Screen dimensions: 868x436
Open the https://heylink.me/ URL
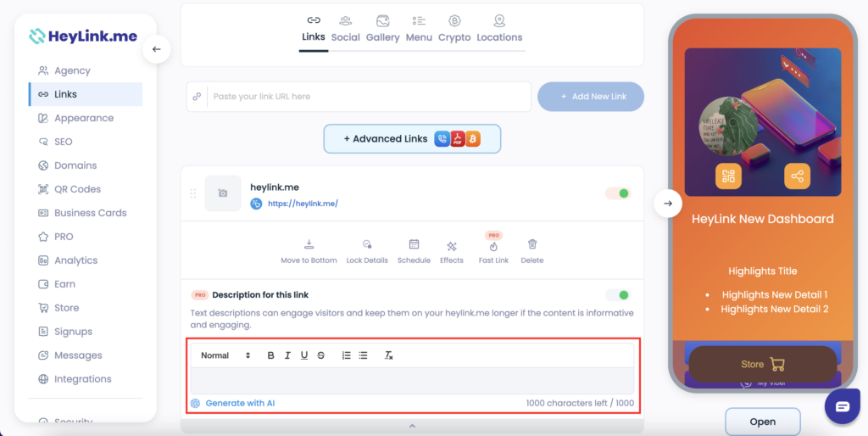point(303,204)
